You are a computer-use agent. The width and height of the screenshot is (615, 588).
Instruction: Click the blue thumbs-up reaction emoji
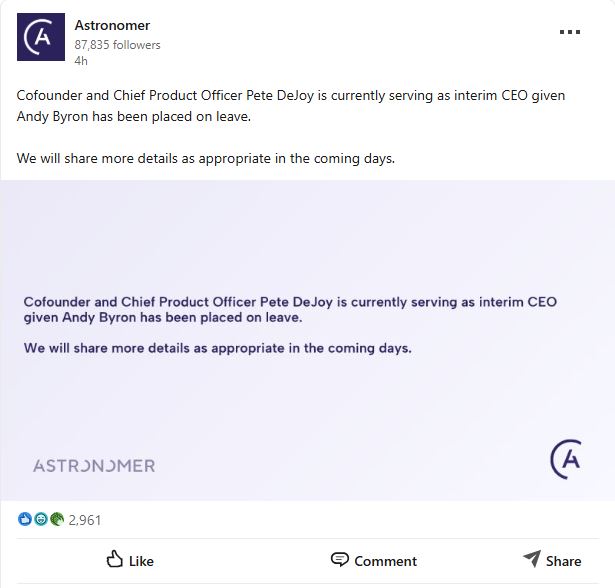[25, 520]
